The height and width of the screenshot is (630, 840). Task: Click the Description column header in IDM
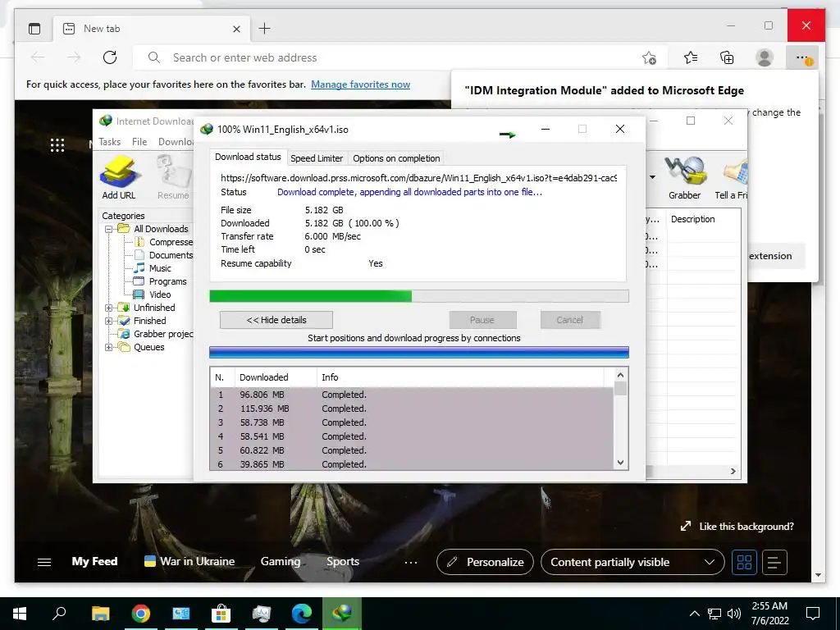point(703,219)
